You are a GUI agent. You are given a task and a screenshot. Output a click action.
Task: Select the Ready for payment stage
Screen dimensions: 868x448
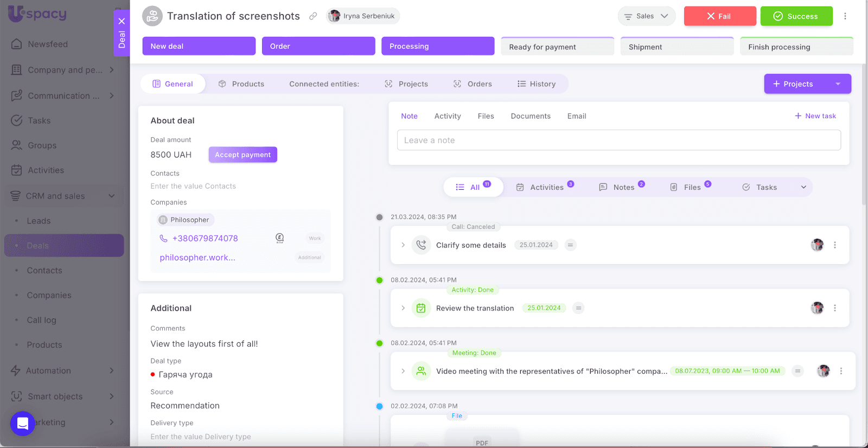tap(557, 47)
